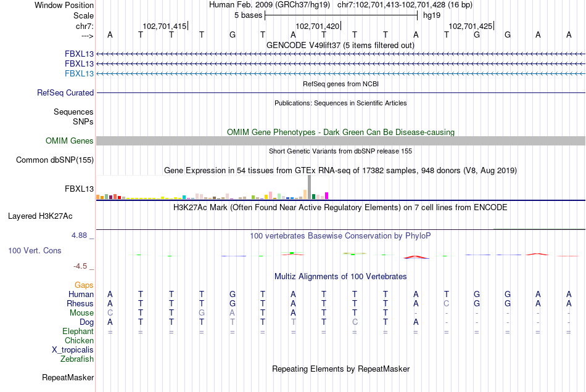This screenshot has width=586, height=392.
Task: Click the 5 bases scale bar text
Action: pyautogui.click(x=248, y=15)
